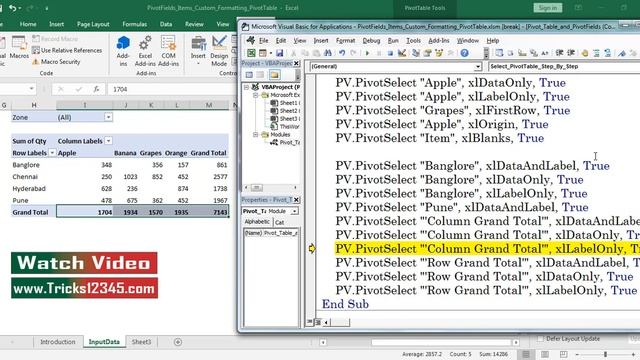The height and width of the screenshot is (360, 640).
Task: Open the Tools menu in VBA editor
Action: 413,40
